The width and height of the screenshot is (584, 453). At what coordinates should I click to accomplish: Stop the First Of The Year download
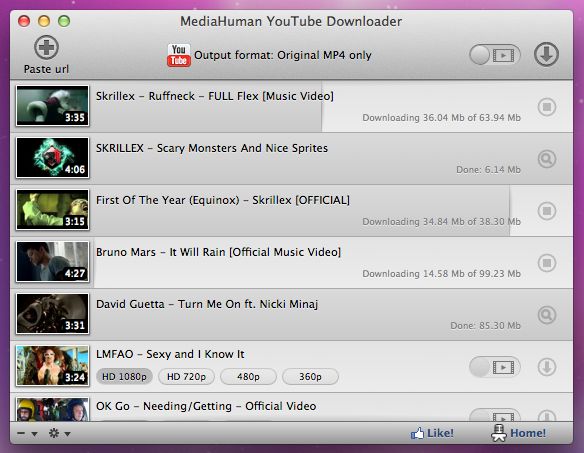[547, 211]
